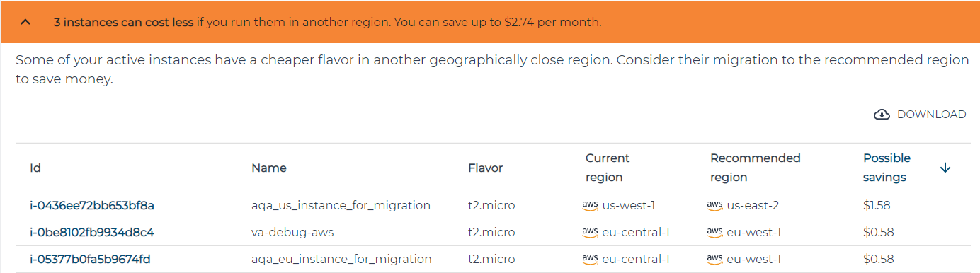Click the Current region column header

pyautogui.click(x=608, y=168)
